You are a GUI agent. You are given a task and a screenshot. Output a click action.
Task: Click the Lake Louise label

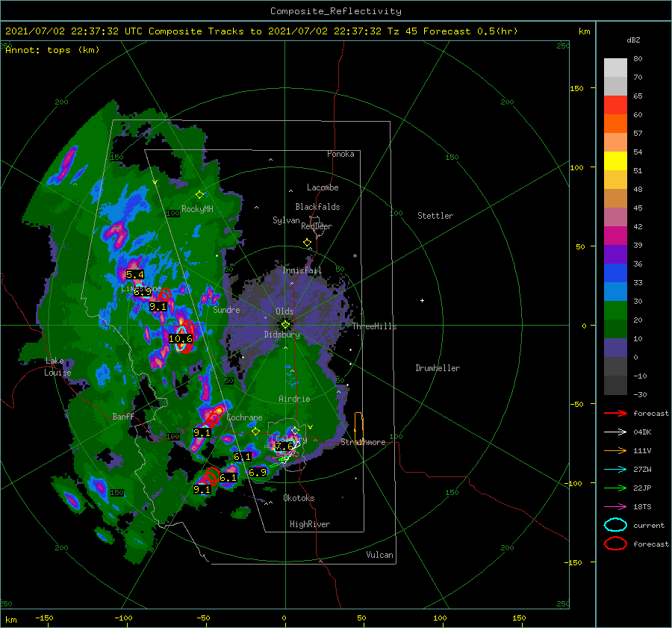pyautogui.click(x=57, y=367)
